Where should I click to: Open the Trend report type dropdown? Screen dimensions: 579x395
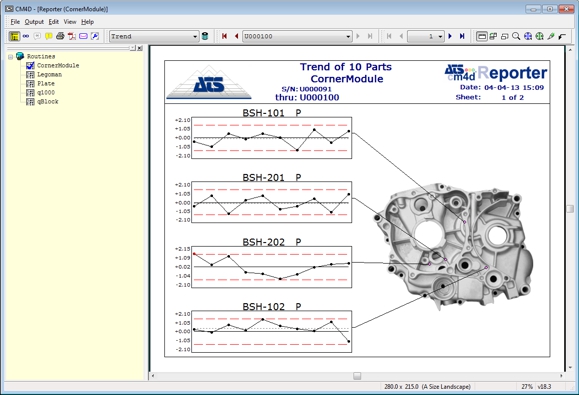[x=195, y=37]
